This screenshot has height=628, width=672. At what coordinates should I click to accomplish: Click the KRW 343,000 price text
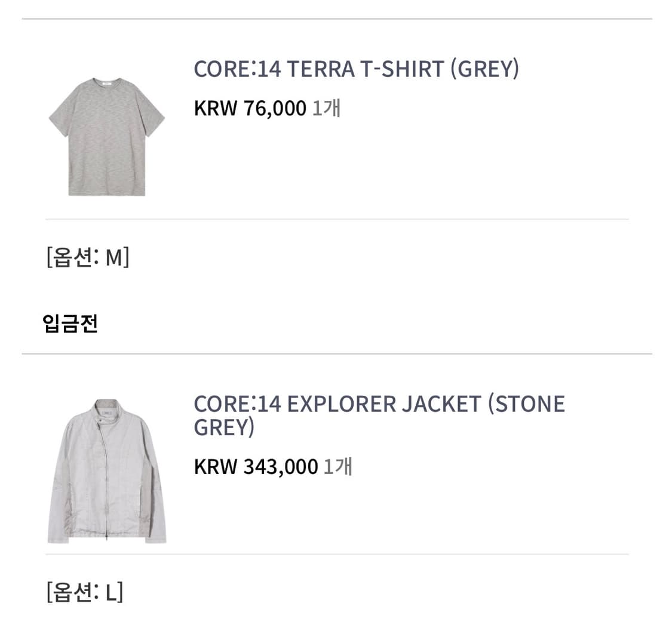(256, 466)
